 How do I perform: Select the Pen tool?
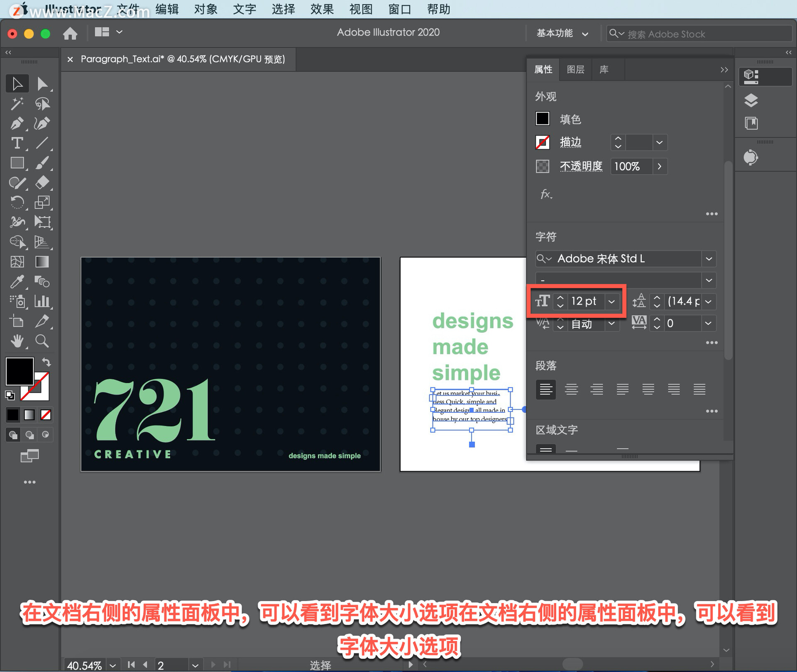pos(17,123)
